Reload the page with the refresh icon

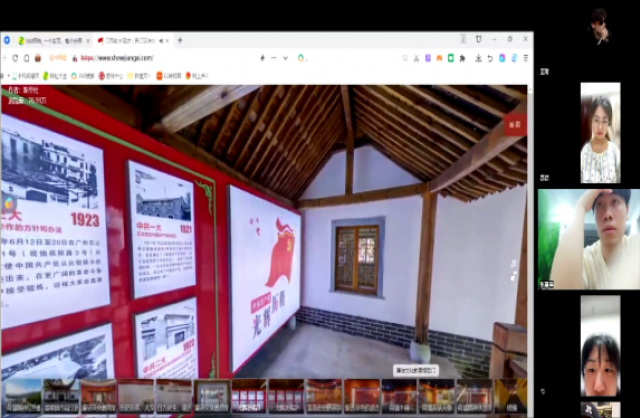pyautogui.click(x=15, y=58)
